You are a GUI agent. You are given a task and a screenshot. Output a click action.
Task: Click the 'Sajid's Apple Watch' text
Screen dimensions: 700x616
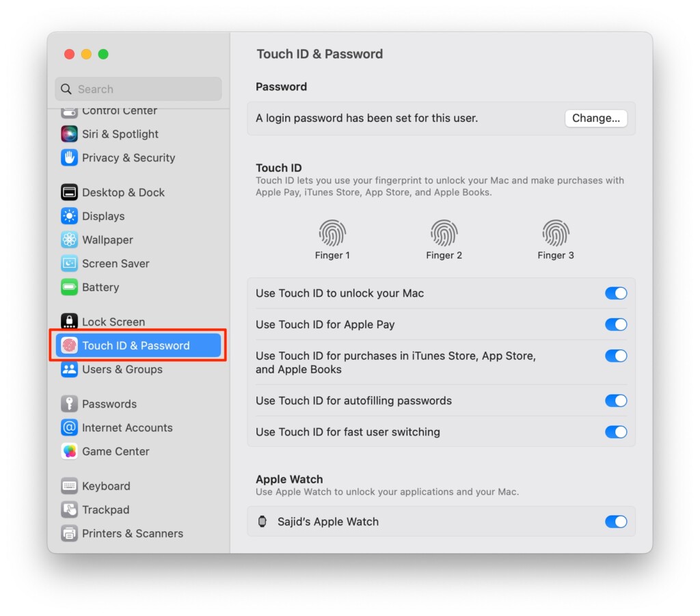coord(328,522)
